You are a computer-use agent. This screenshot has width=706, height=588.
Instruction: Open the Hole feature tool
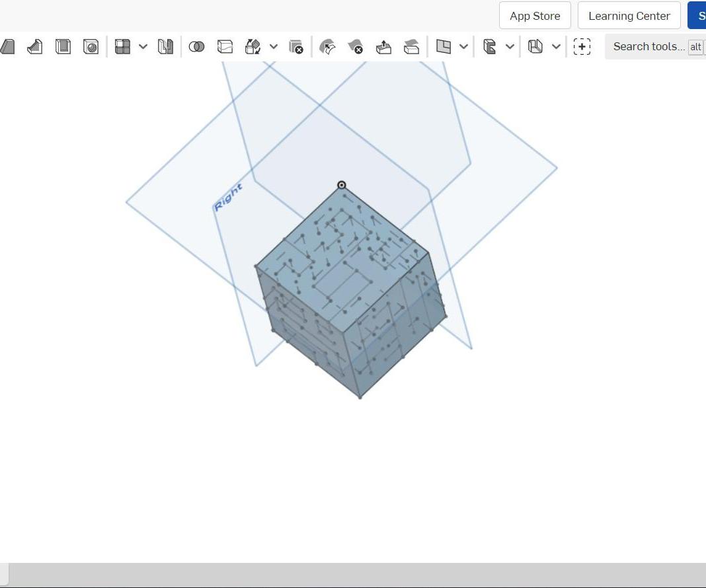tap(91, 46)
